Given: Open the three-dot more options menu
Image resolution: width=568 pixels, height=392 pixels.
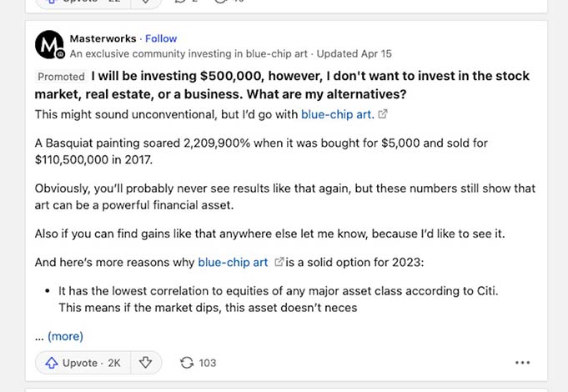Looking at the screenshot, I should [522, 363].
